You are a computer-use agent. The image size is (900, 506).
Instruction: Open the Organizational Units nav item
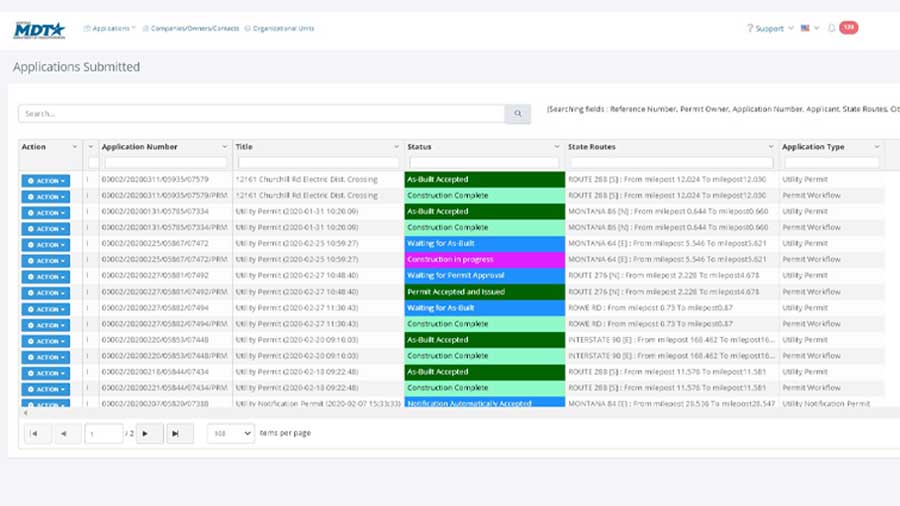click(x=279, y=28)
